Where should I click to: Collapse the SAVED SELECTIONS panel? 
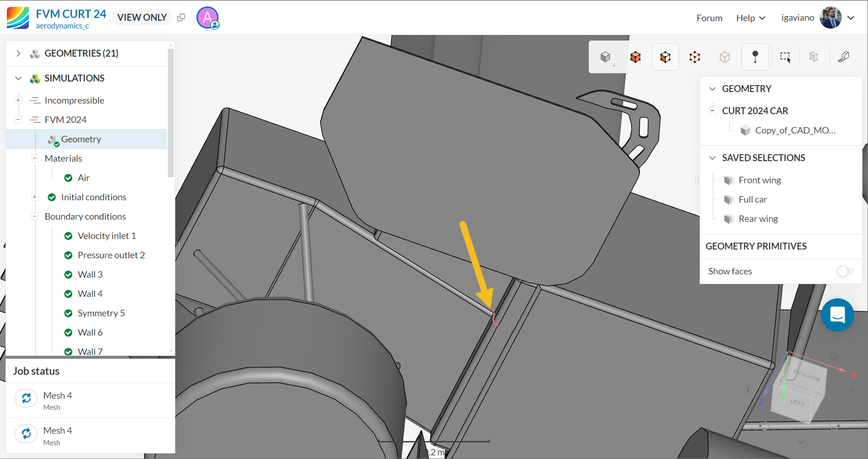pos(713,158)
